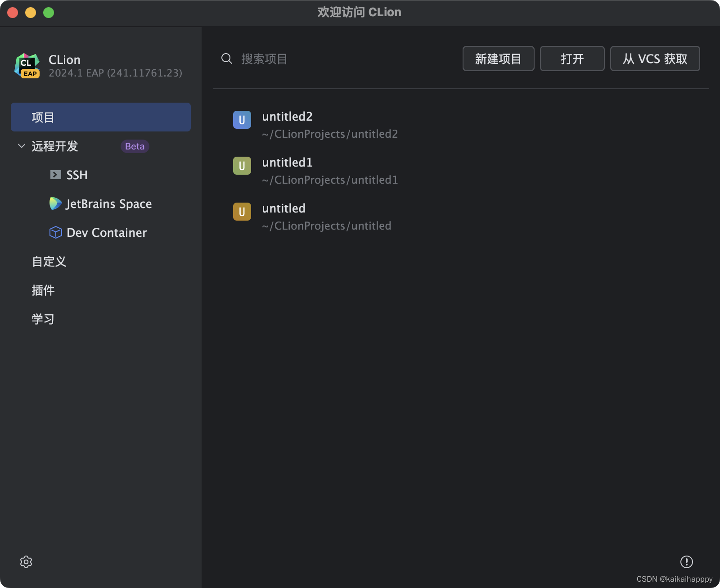Click the search magnifier icon
Screen dimensions: 720x588
226,59
